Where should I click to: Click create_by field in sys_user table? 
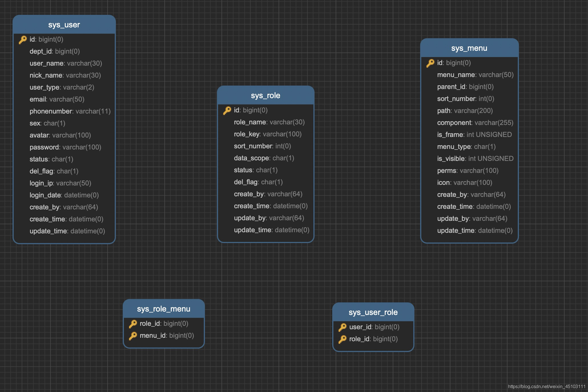pyautogui.click(x=64, y=207)
